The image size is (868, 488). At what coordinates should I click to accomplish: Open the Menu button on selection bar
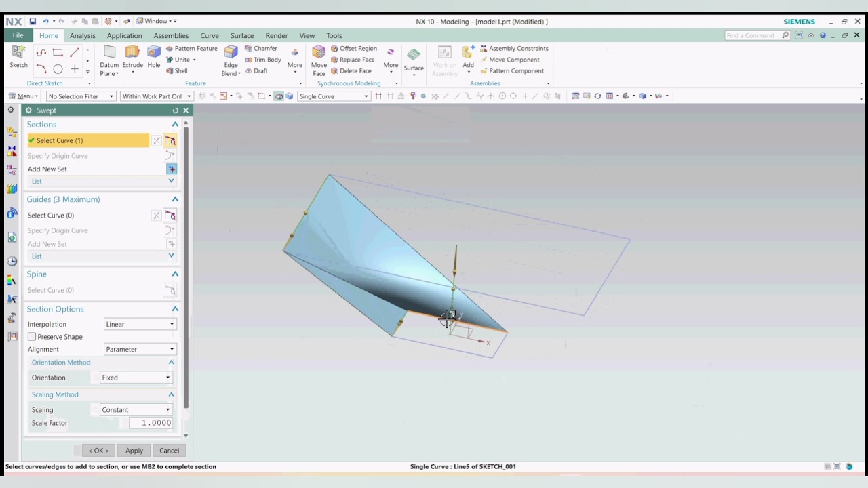click(22, 96)
